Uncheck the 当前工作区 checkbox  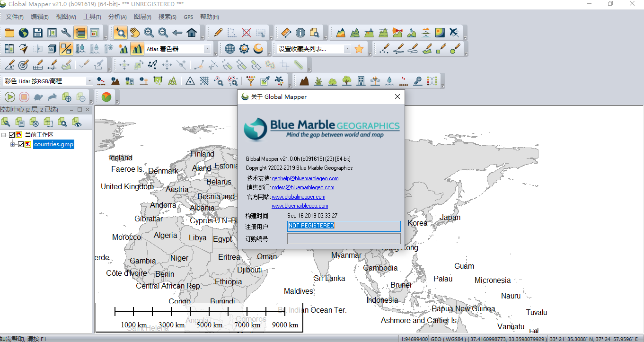point(12,135)
